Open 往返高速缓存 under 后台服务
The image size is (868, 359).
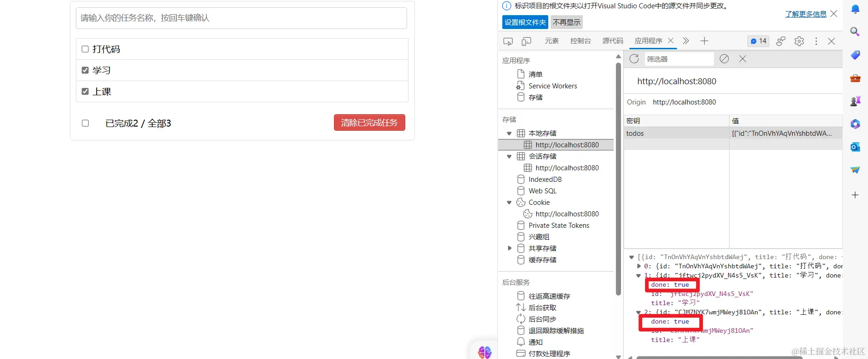coord(549,296)
